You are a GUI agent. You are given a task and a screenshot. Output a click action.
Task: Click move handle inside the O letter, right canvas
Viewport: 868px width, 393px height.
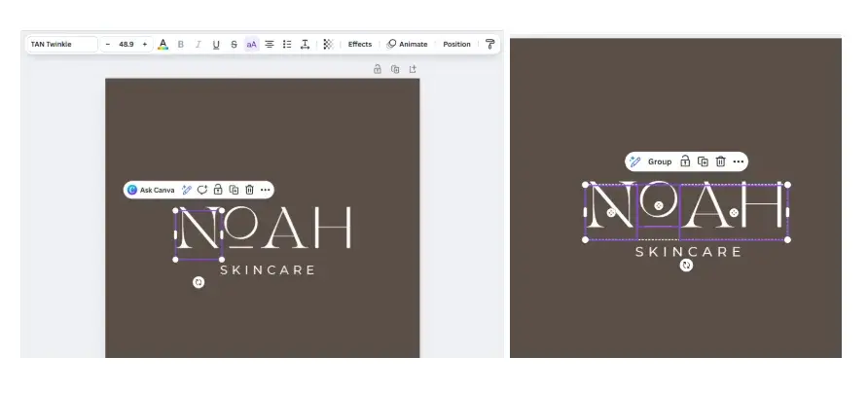tap(659, 205)
